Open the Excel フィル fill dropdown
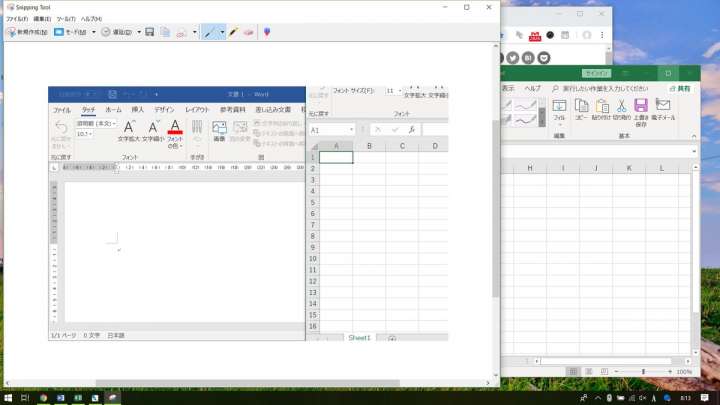720x405 pixels. point(559,112)
